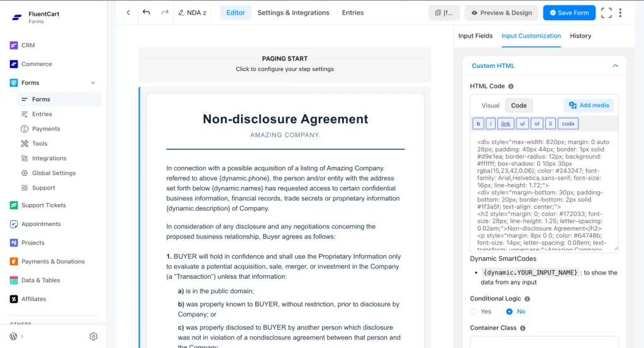Click the Data & Tables icon

[14, 280]
